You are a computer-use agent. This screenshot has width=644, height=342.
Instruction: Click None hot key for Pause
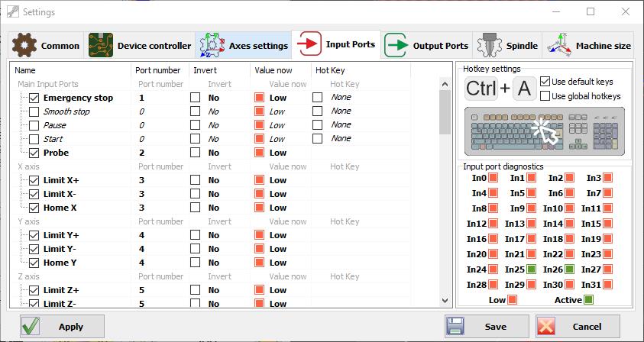click(x=341, y=124)
